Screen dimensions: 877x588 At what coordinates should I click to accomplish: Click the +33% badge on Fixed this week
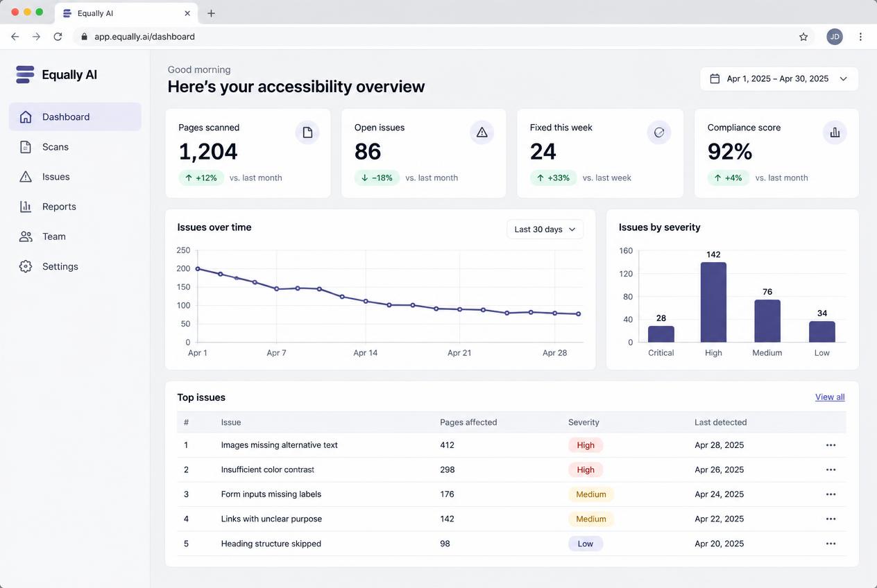coord(554,178)
